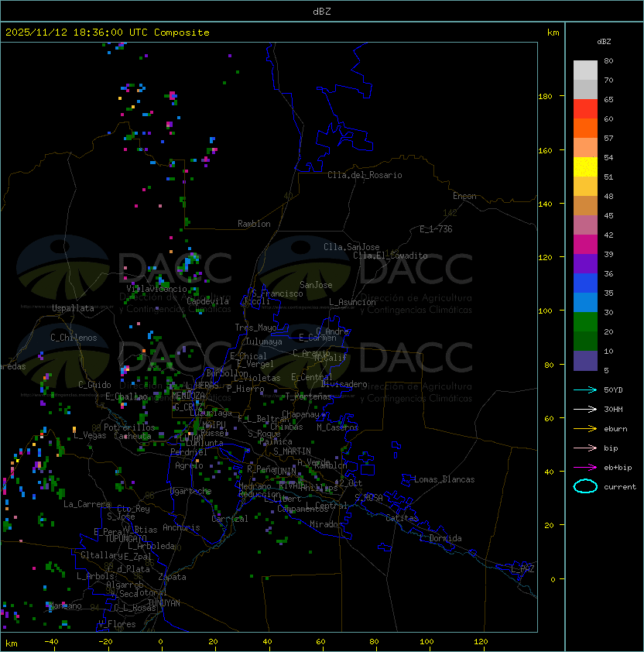Click the Uspallata location label
Viewport: 644px width, 652px height.
coord(73,308)
